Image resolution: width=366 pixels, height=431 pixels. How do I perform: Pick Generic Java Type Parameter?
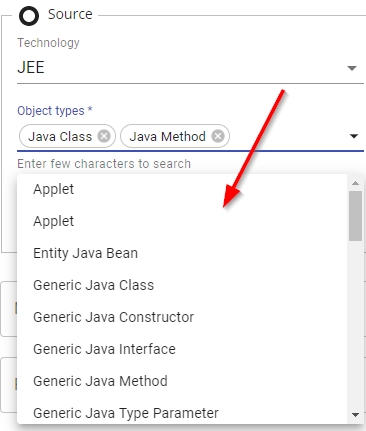[182, 411]
